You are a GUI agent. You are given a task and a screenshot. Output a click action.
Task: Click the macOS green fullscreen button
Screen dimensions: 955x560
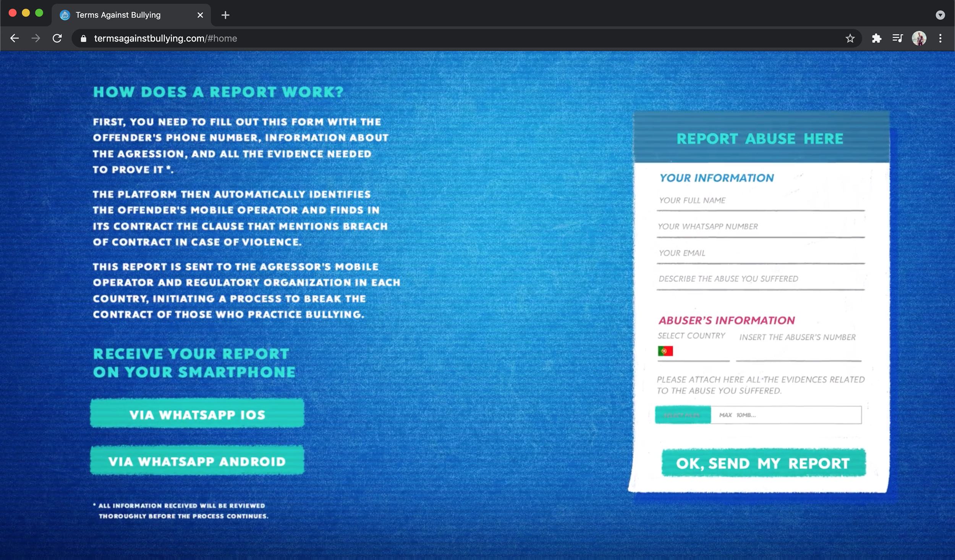pyautogui.click(x=39, y=13)
